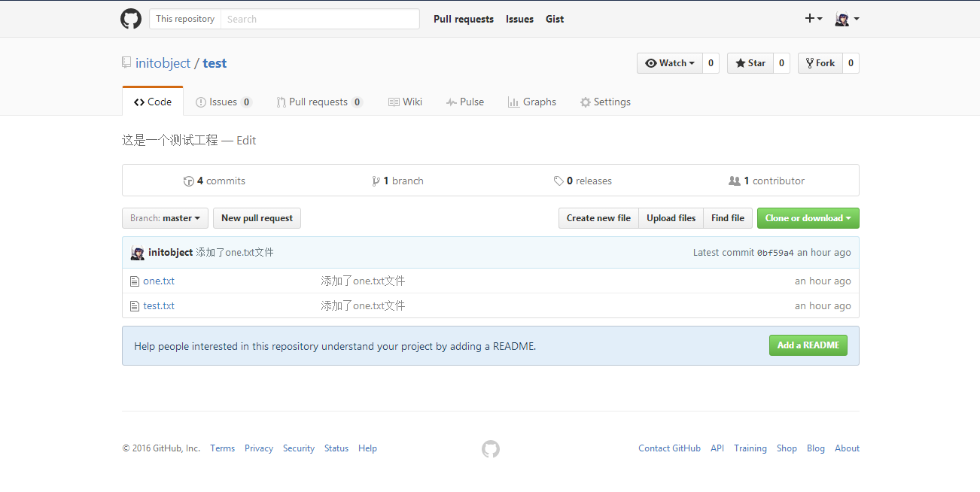
Task: Open the test.txt file
Action: pos(159,305)
